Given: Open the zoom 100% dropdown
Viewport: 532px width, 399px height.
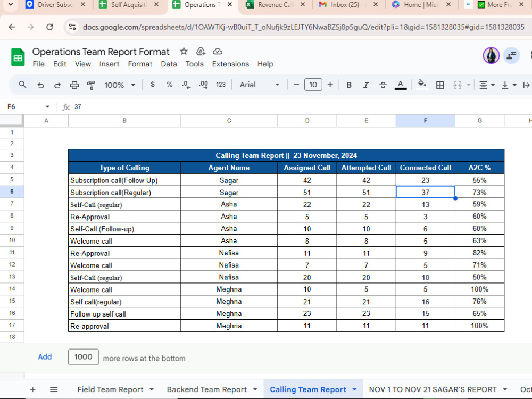Looking at the screenshot, I should click(x=119, y=85).
